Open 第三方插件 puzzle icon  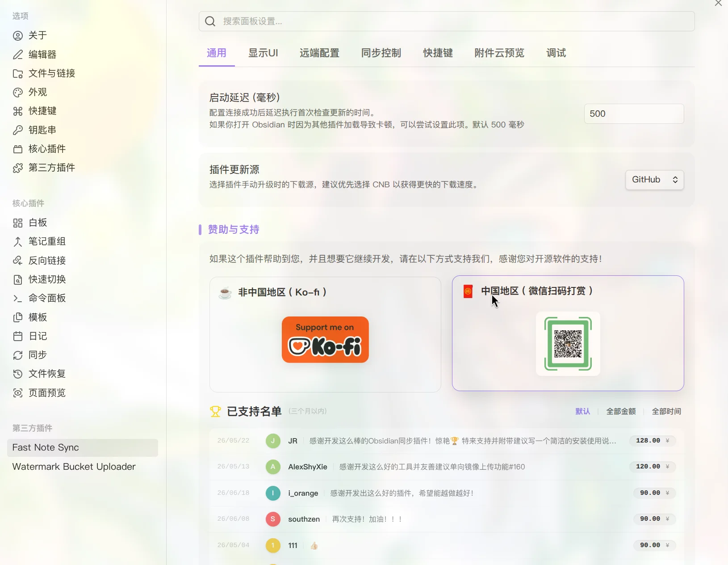[x=18, y=168]
